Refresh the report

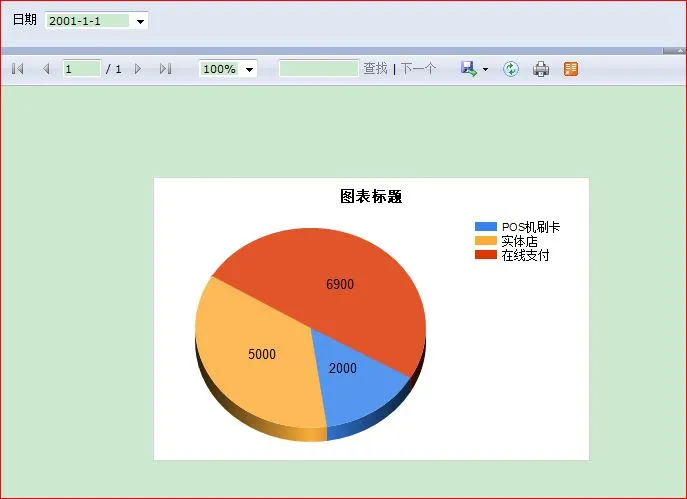coord(511,69)
